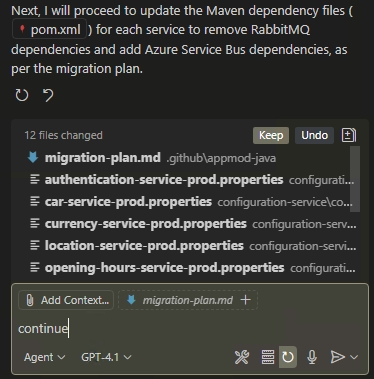This screenshot has width=374, height=379.
Task: Open the GPT-4.1 model picker
Action: pyautogui.click(x=106, y=357)
